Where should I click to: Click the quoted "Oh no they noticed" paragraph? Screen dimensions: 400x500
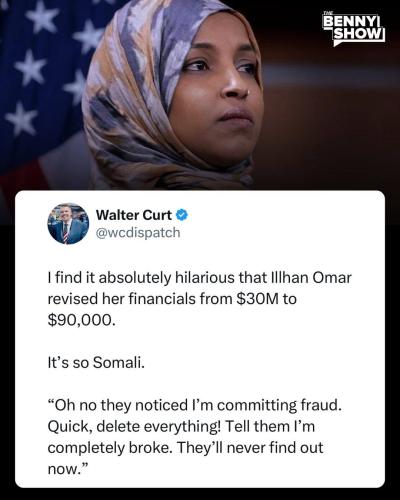195,437
